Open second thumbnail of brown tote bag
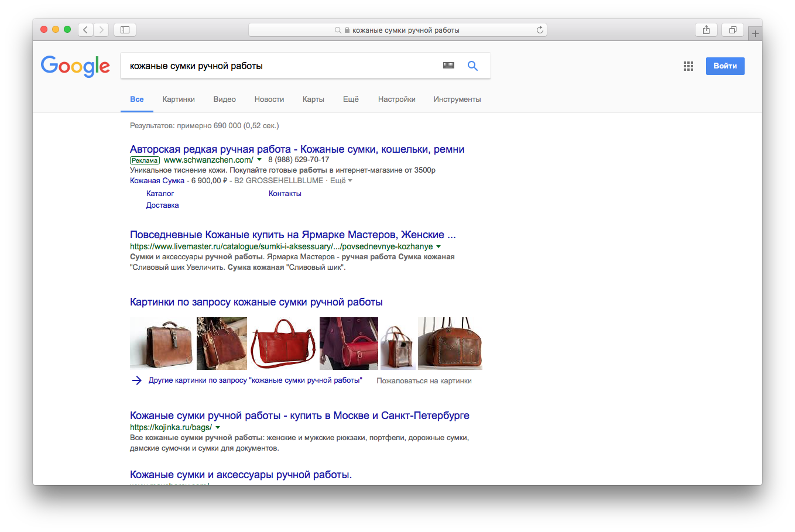The image size is (795, 532). (x=222, y=344)
